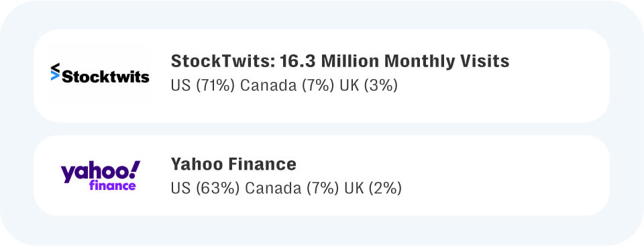Viewport: 644px width, 247px height.
Task: Click "Canada (7%)" in the StockTwits row
Action: [x=288, y=85]
